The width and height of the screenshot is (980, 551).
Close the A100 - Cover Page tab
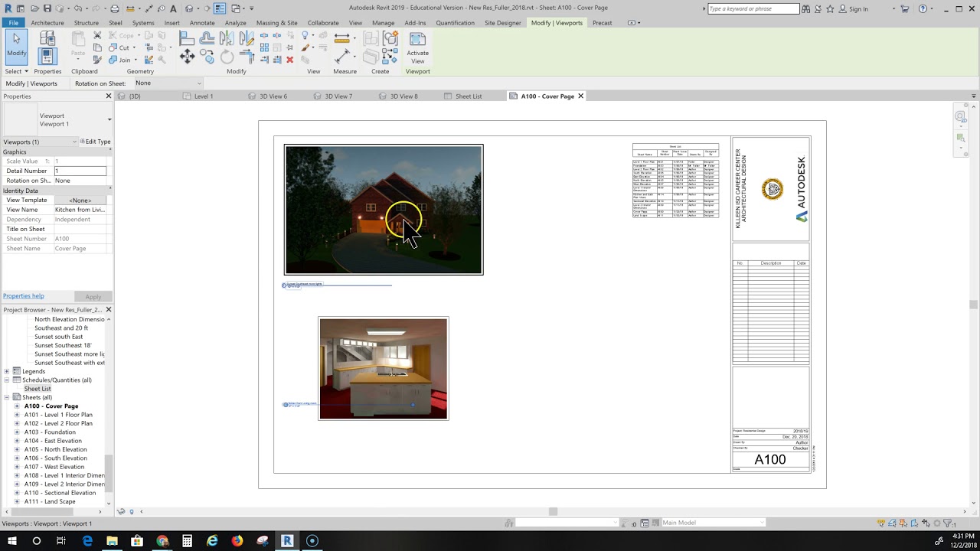coord(580,96)
